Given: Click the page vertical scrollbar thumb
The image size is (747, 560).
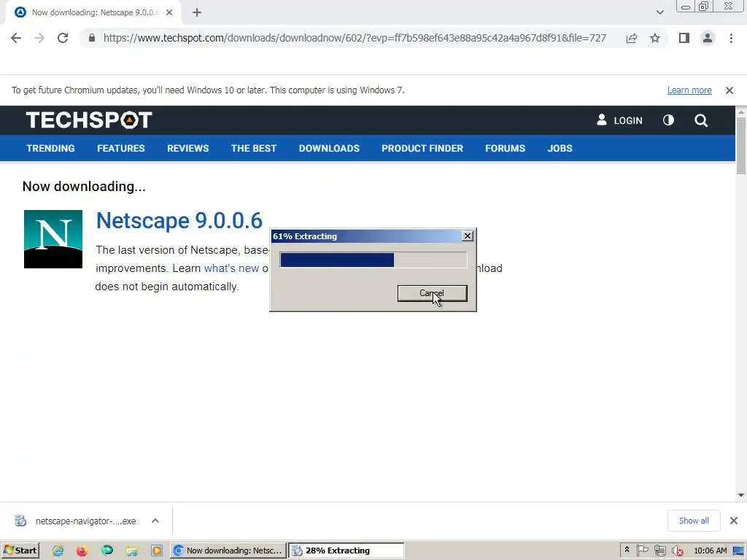Looking at the screenshot, I should tap(741, 145).
